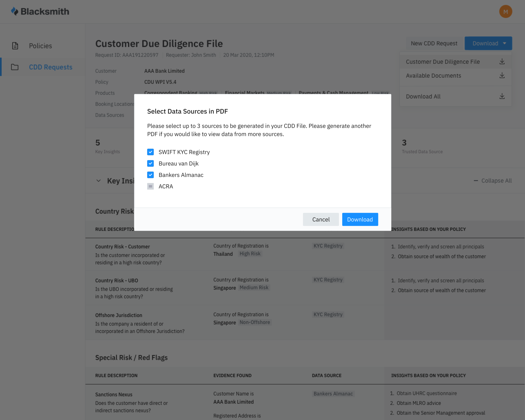This screenshot has width=525, height=420.
Task: Click the Blacksmith logo icon
Action: click(15, 11)
